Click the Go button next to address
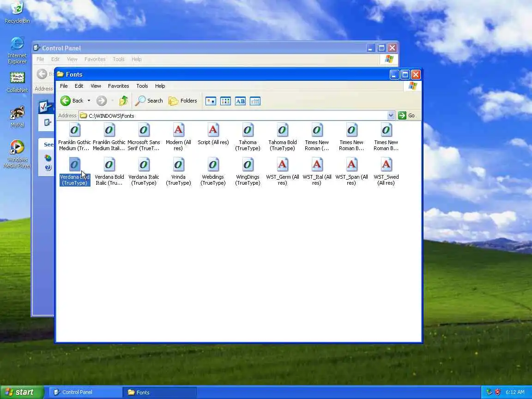 (407, 116)
